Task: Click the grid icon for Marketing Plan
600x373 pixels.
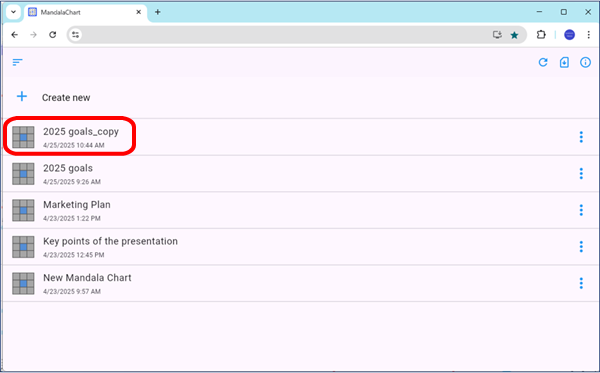Action: pyautogui.click(x=23, y=210)
